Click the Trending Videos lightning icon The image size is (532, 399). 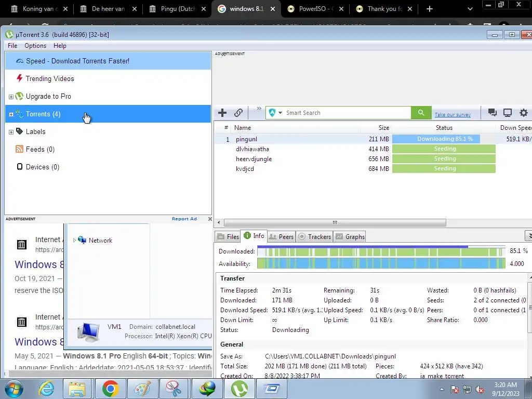(x=20, y=78)
